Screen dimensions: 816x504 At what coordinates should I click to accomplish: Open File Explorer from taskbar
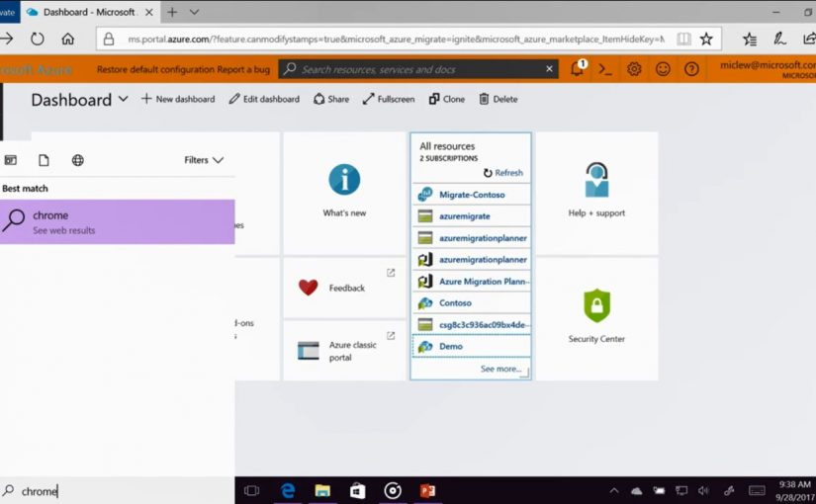322,490
